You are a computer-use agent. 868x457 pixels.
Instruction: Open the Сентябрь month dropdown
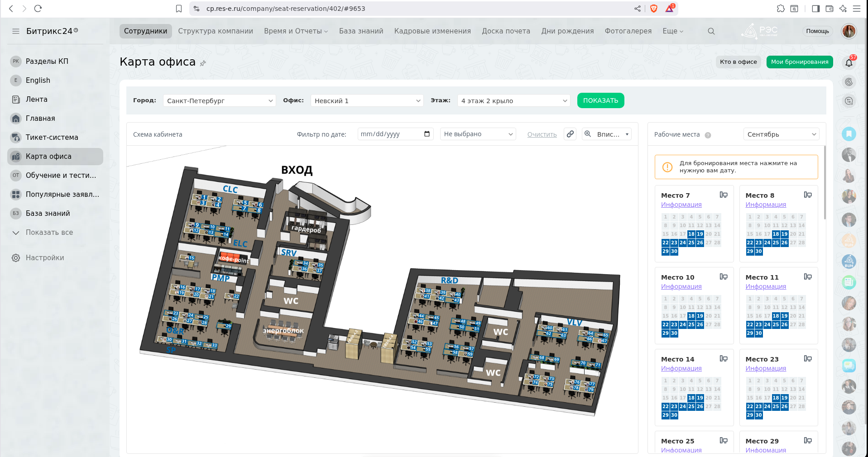(781, 134)
